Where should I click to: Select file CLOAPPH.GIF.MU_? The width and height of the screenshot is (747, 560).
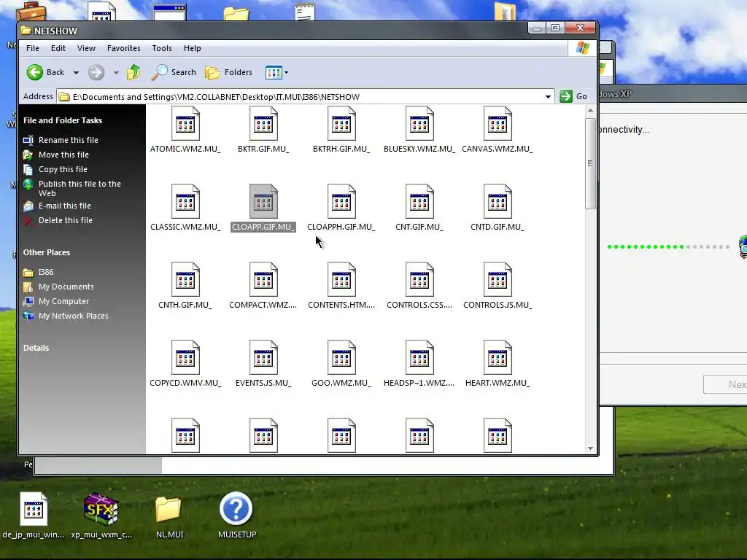click(341, 208)
